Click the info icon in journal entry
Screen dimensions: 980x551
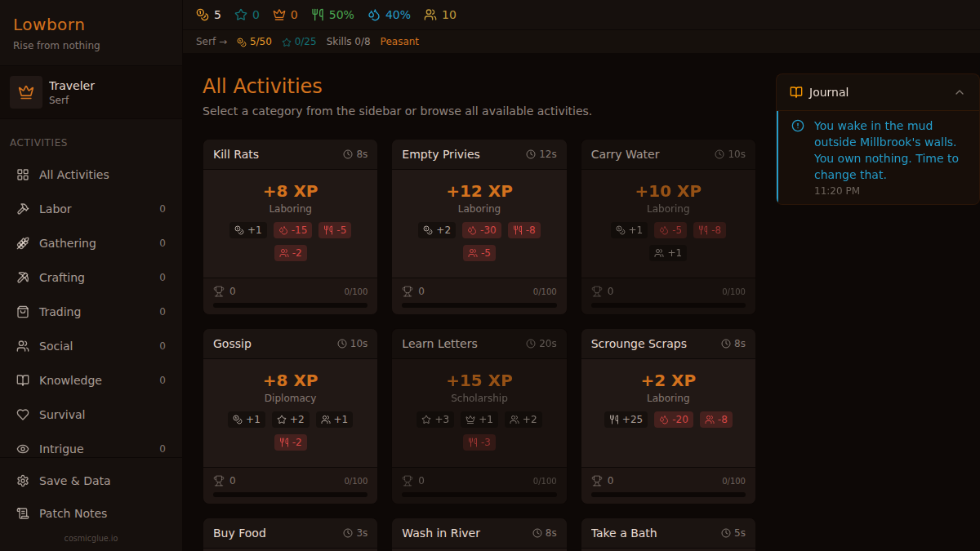tap(798, 126)
